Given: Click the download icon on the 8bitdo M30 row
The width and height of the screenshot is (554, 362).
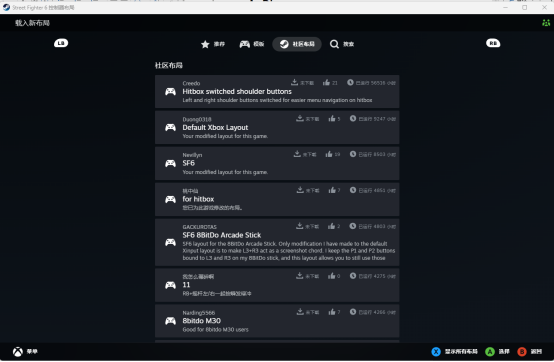Looking at the screenshot, I should click(300, 312).
